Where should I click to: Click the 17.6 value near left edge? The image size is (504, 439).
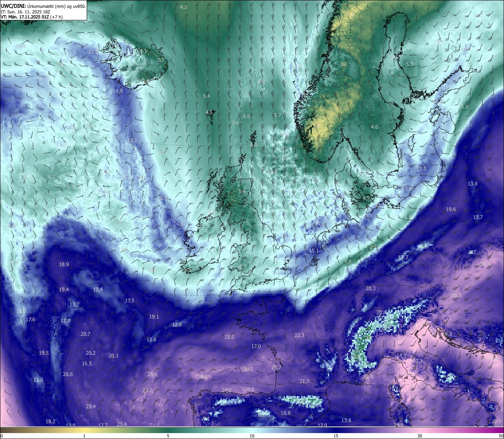30,320
